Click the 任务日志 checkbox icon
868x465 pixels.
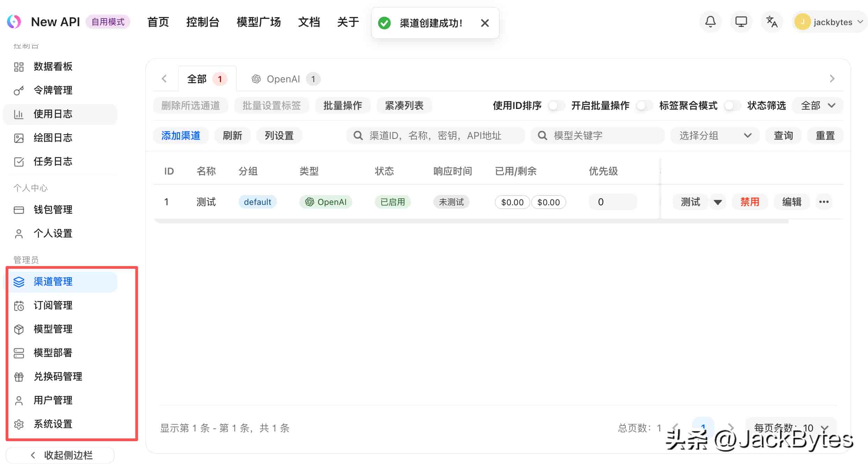coord(19,162)
